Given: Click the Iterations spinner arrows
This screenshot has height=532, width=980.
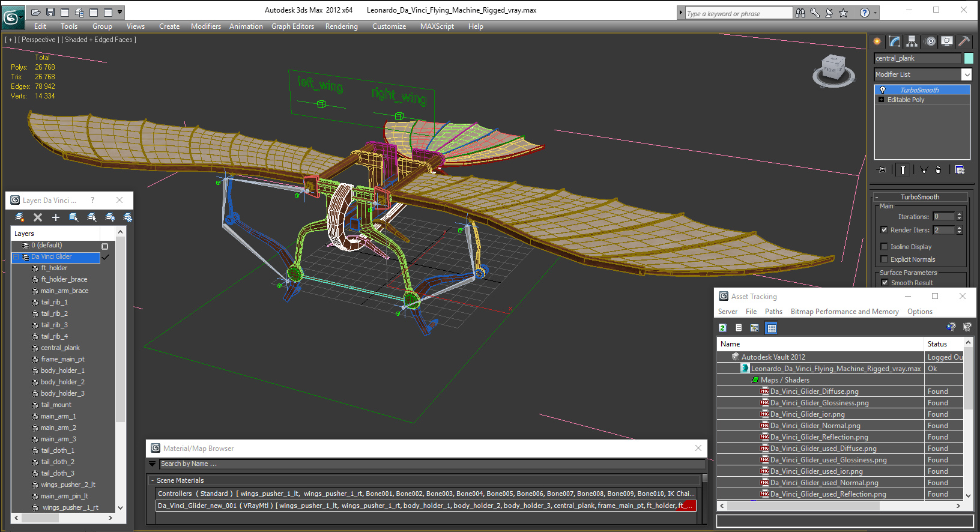Looking at the screenshot, I should (959, 217).
